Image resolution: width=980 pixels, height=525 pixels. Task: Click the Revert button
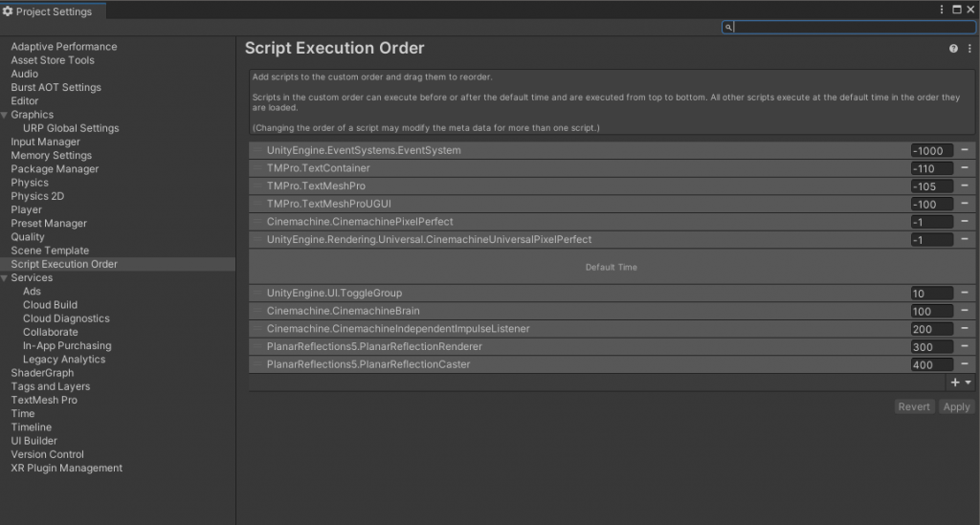pyautogui.click(x=914, y=406)
